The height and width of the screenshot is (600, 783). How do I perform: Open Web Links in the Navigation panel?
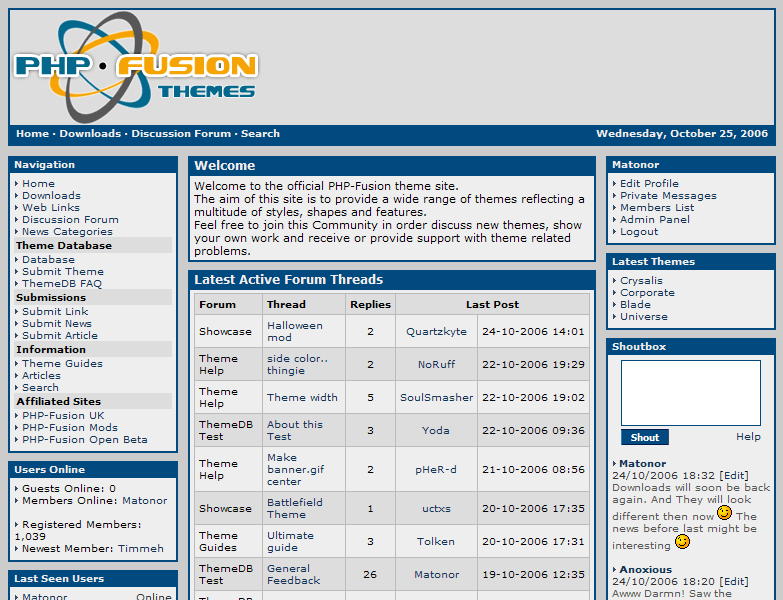point(51,208)
